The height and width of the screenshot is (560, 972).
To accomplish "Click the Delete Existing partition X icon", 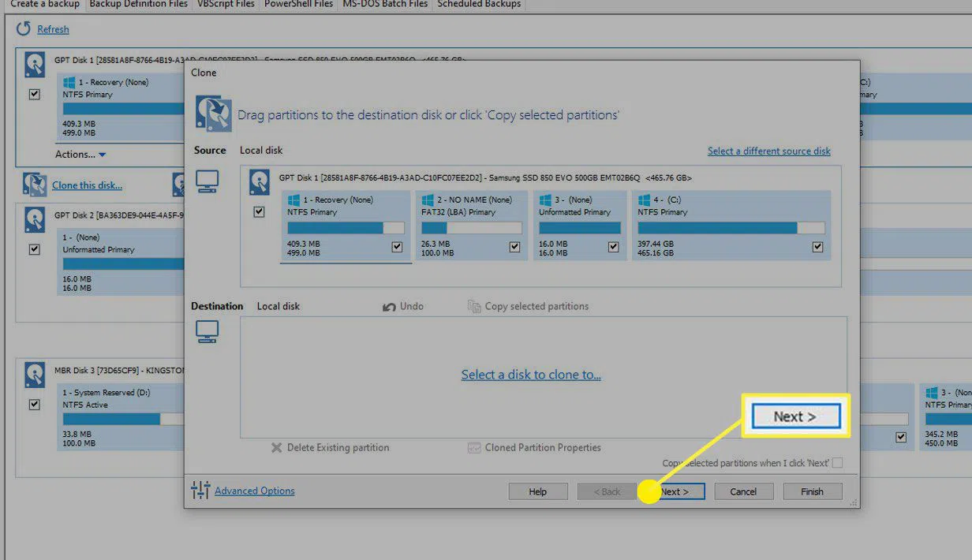I will (276, 448).
